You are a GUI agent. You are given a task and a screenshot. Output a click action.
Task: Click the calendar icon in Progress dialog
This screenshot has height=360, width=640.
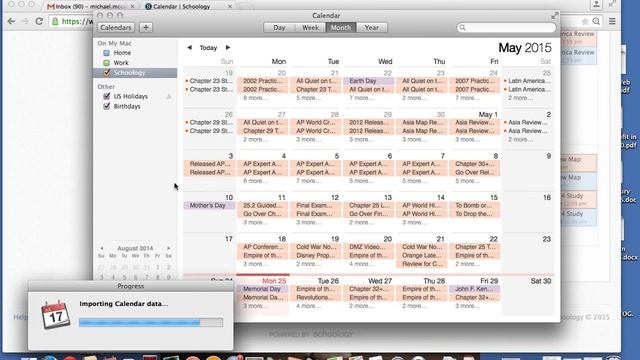(55, 314)
